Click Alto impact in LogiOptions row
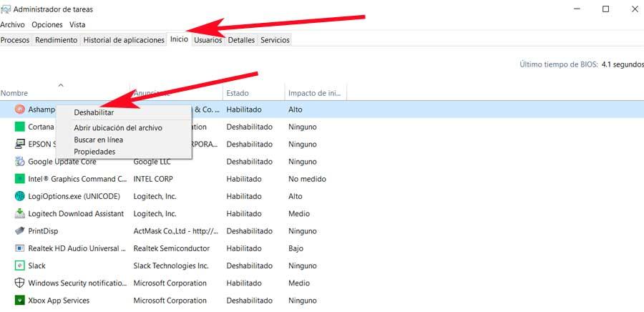 (296, 196)
